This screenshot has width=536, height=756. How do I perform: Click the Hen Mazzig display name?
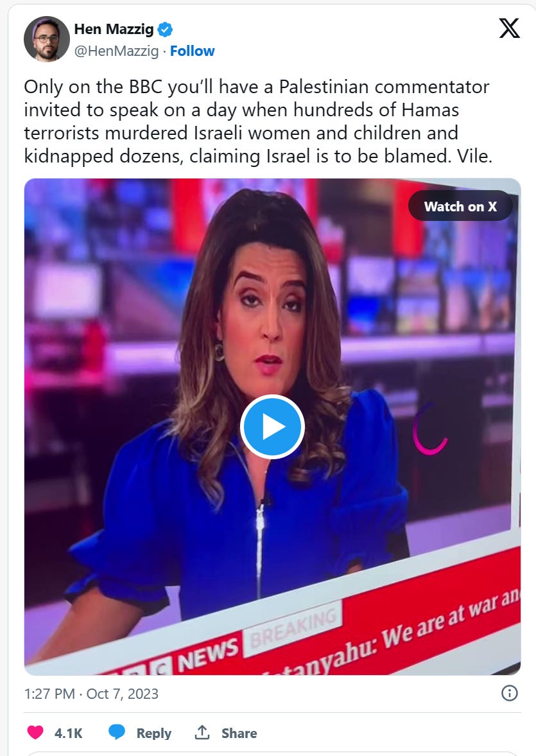click(x=114, y=30)
